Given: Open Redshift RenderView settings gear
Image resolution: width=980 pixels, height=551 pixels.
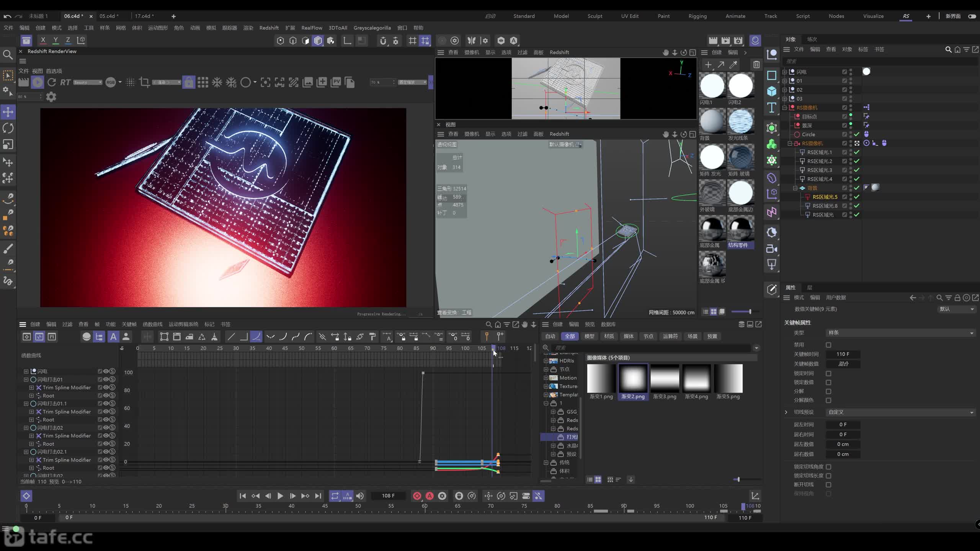Looking at the screenshot, I should [x=51, y=97].
